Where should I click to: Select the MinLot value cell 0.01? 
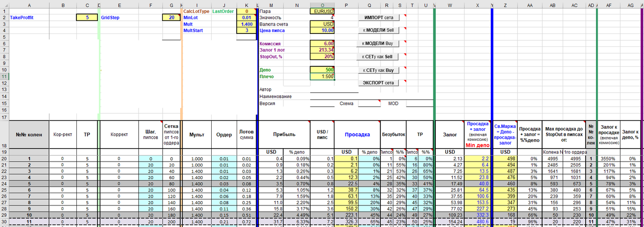pos(246,17)
